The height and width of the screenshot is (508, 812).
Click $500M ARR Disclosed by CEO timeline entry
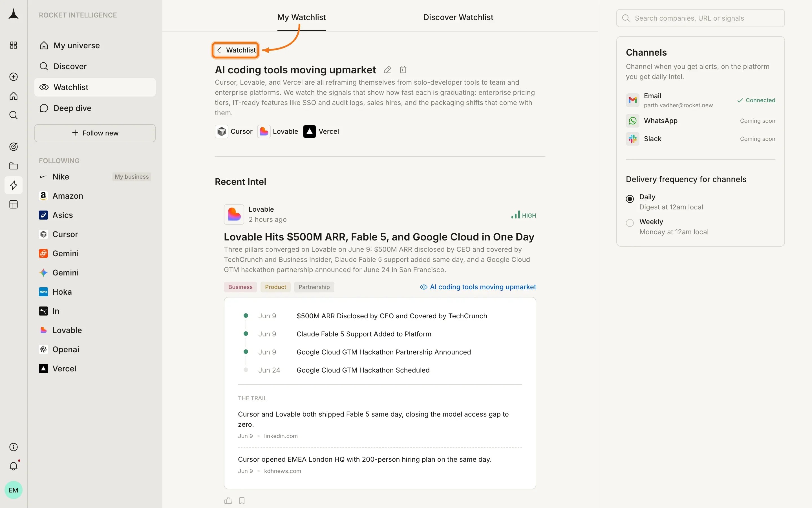392,316
